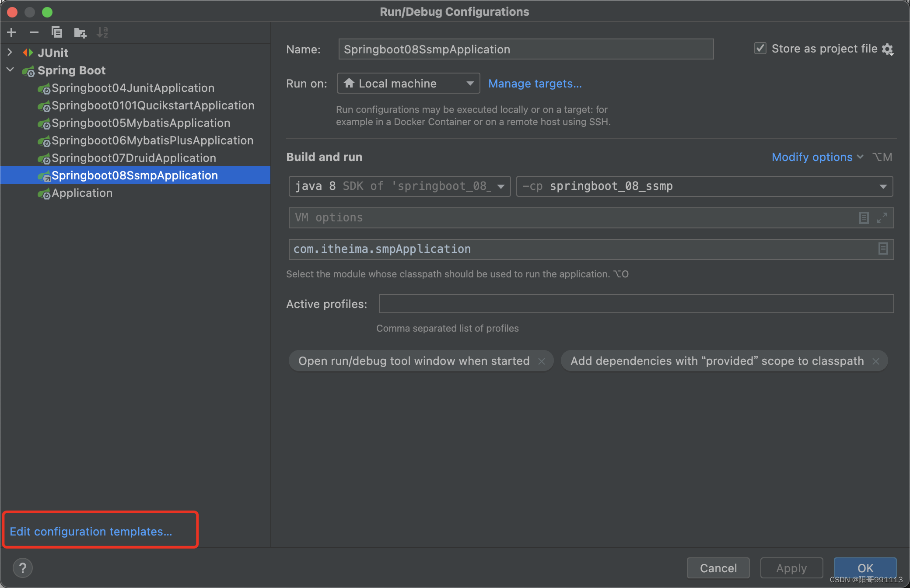
Task: Open the Modify options menu
Action: [817, 157]
